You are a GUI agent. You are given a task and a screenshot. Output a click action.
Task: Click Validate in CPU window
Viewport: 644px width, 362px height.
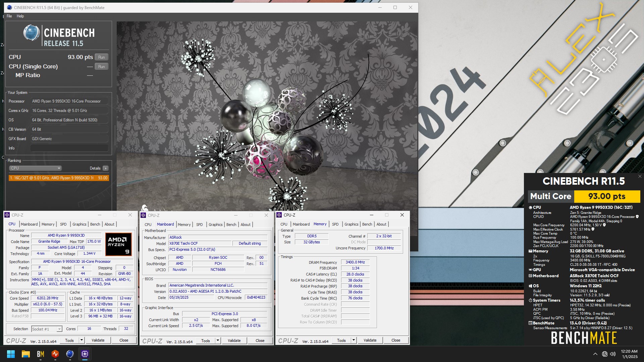[98, 340]
